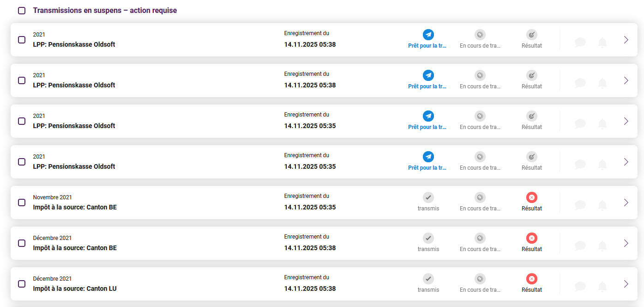Click Prêt pour la tr... label in the last LPP row
Screen dimensions: 644x307
tap(427, 168)
